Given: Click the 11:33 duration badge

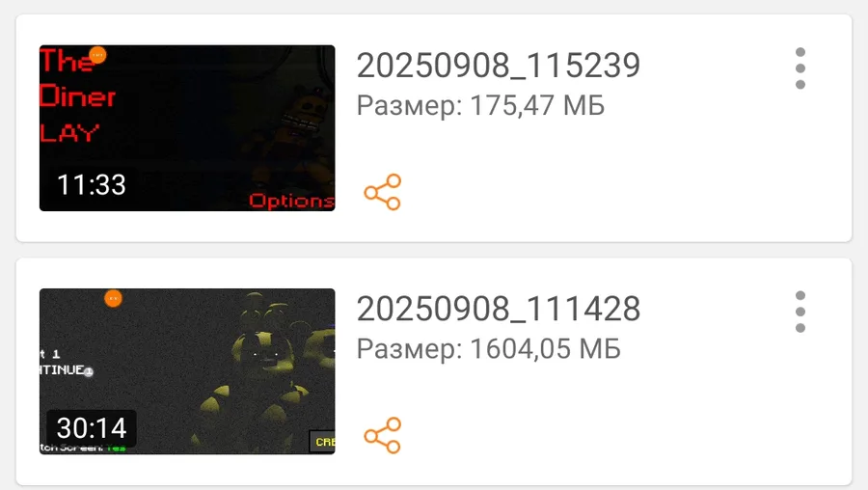Looking at the screenshot, I should coord(92,184).
